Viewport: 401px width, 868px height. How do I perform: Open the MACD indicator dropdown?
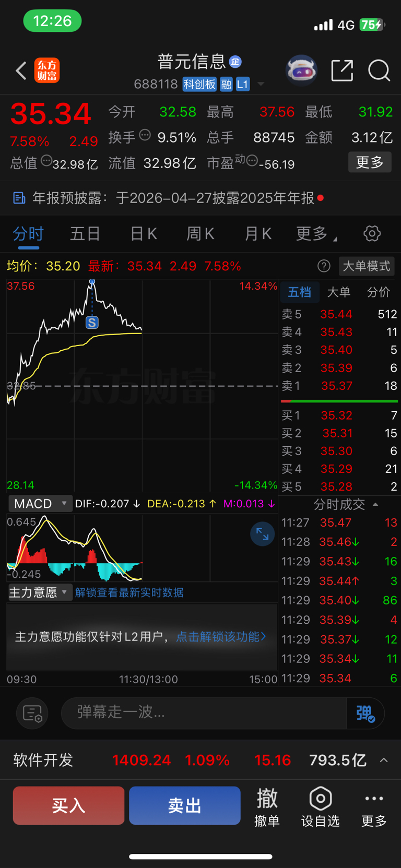pyautogui.click(x=40, y=504)
